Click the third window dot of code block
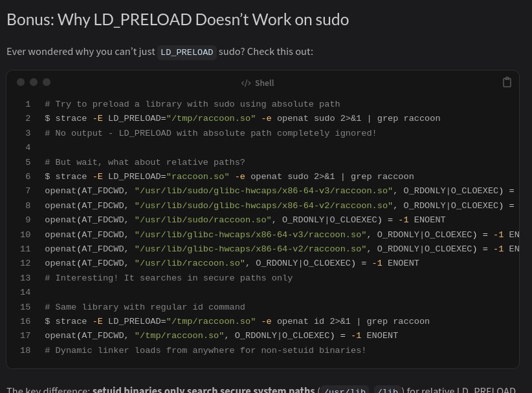 click(47, 82)
